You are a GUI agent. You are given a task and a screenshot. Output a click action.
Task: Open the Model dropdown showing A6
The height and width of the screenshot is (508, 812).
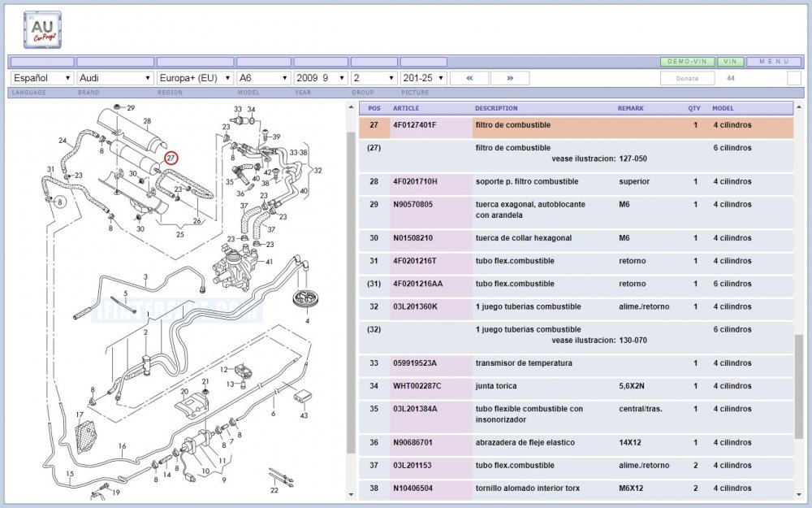(264, 78)
